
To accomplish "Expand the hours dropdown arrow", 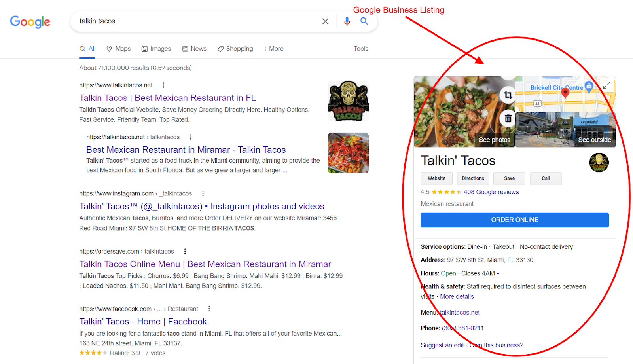I will point(498,274).
